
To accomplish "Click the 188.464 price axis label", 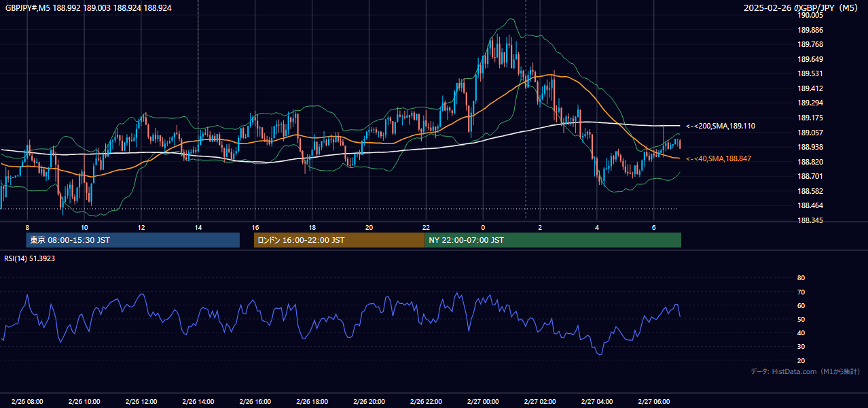I will coord(810,205).
